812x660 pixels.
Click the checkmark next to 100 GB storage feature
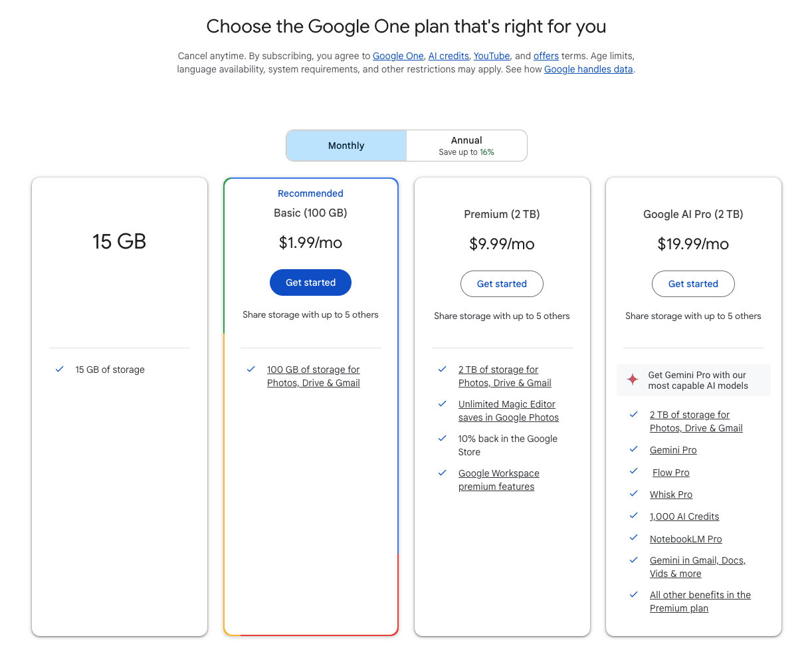pyautogui.click(x=251, y=369)
